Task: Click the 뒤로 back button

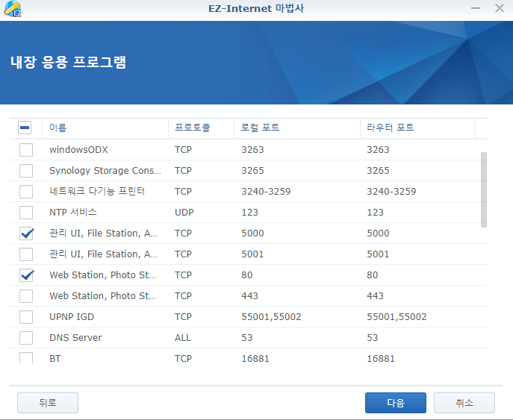Action: click(48, 403)
